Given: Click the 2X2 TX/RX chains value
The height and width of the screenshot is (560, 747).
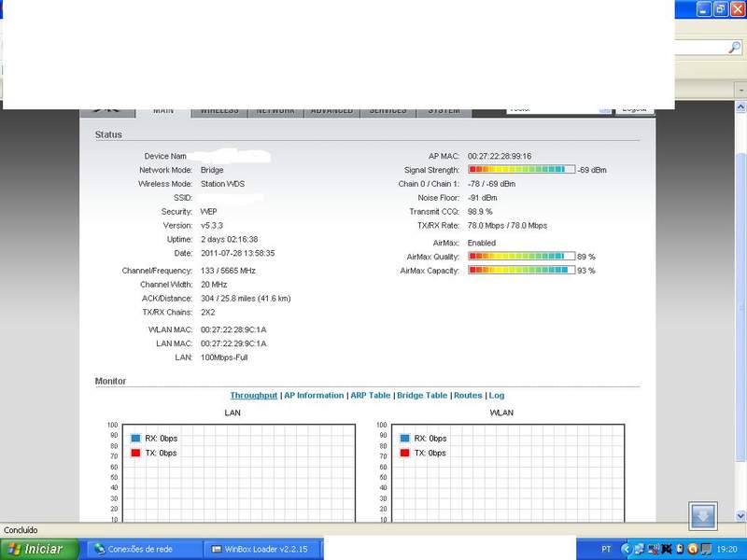Looking at the screenshot, I should coord(207,312).
